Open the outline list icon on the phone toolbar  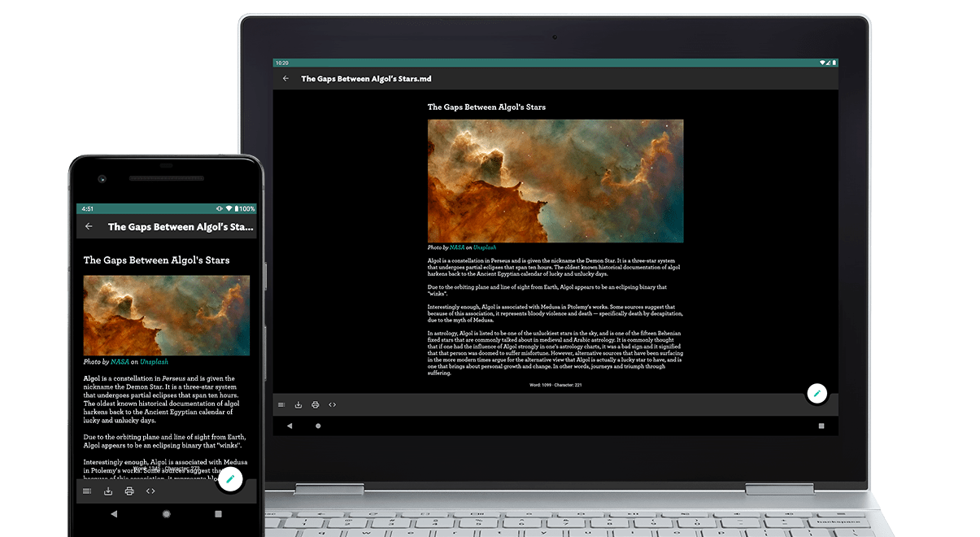(x=87, y=491)
